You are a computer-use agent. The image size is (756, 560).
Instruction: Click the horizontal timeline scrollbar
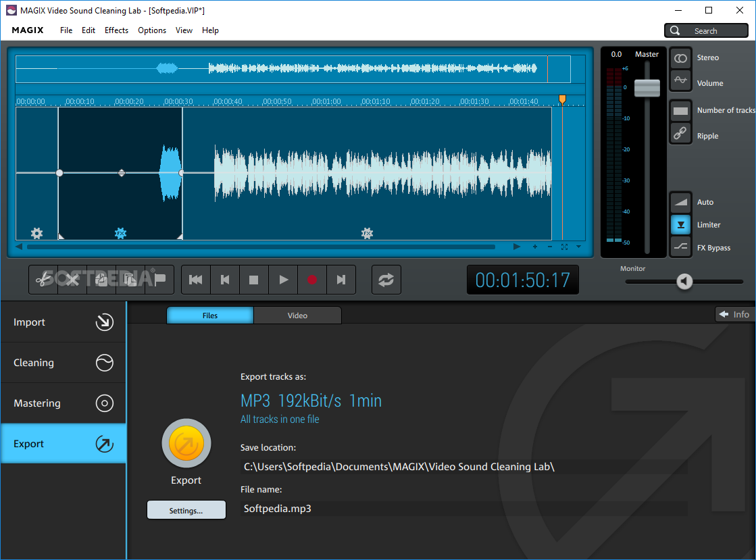(261, 247)
